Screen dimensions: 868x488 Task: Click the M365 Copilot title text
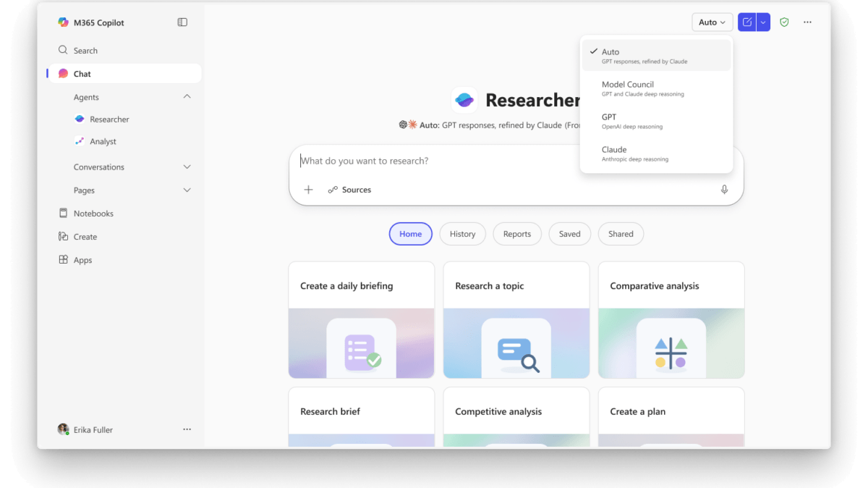click(99, 22)
